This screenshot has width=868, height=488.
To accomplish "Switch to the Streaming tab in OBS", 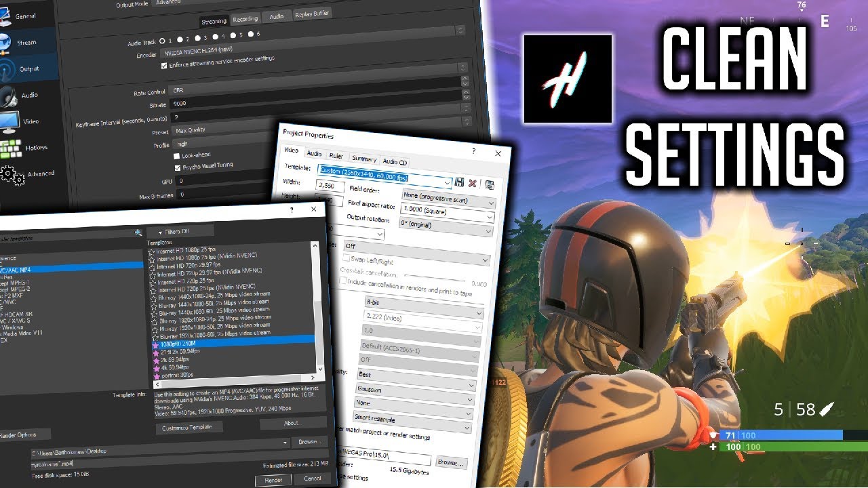I will (x=214, y=22).
